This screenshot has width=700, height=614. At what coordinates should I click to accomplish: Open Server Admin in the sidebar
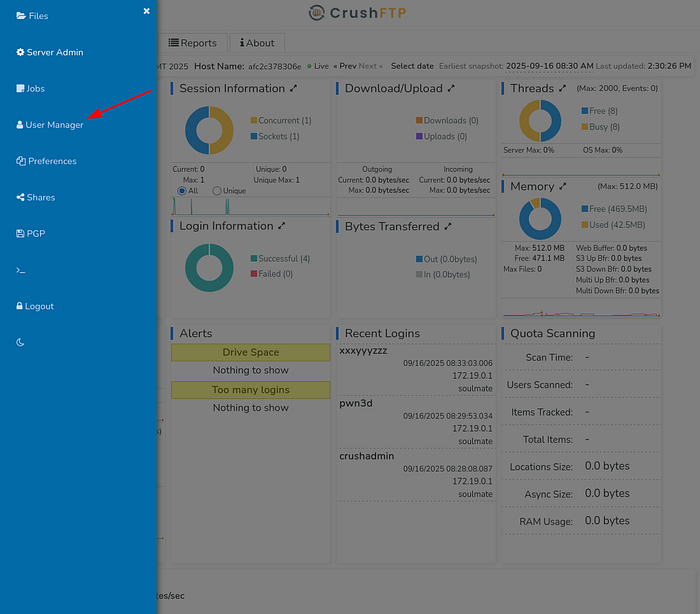50,52
